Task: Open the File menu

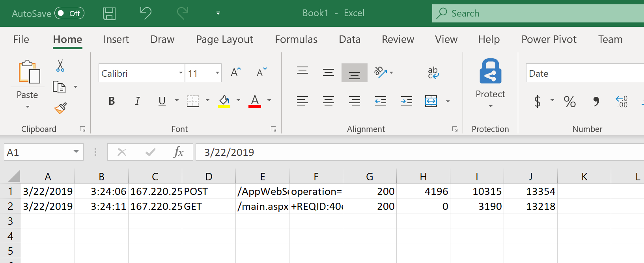Action: [x=21, y=39]
